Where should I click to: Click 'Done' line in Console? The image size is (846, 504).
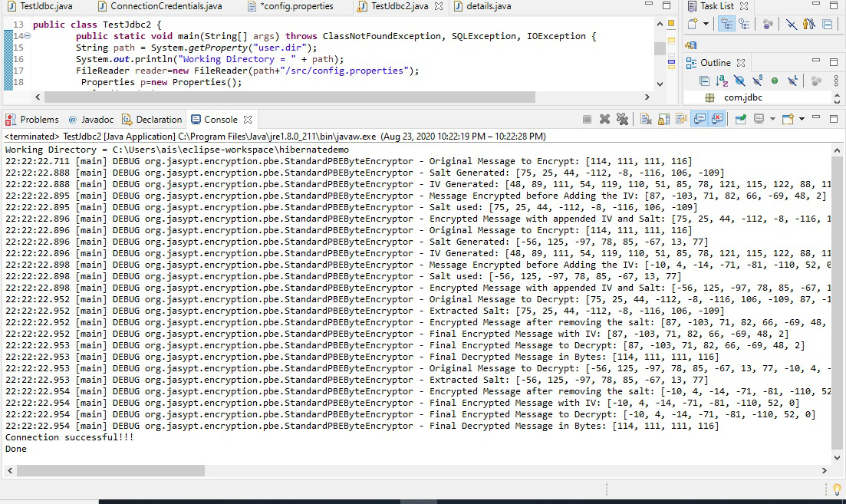click(x=15, y=449)
